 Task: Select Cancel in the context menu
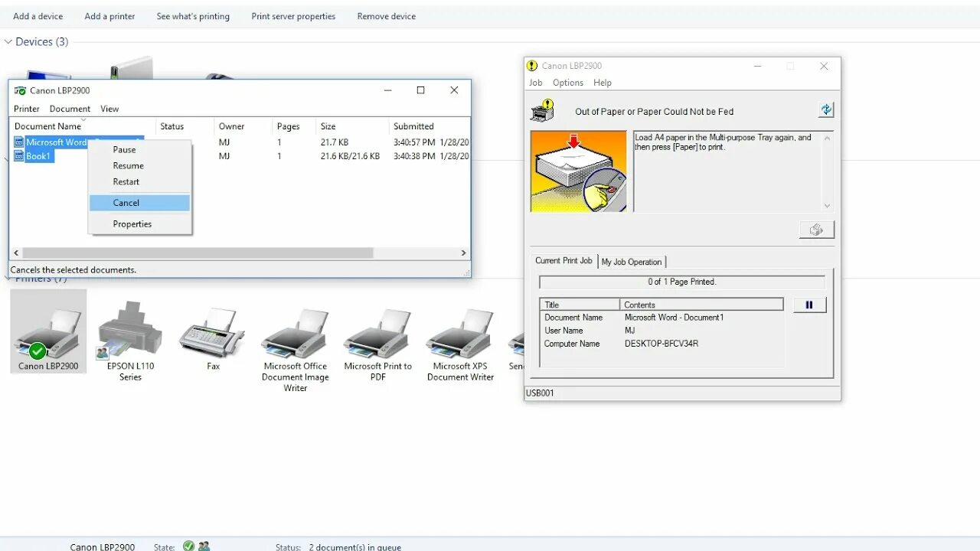pos(139,203)
